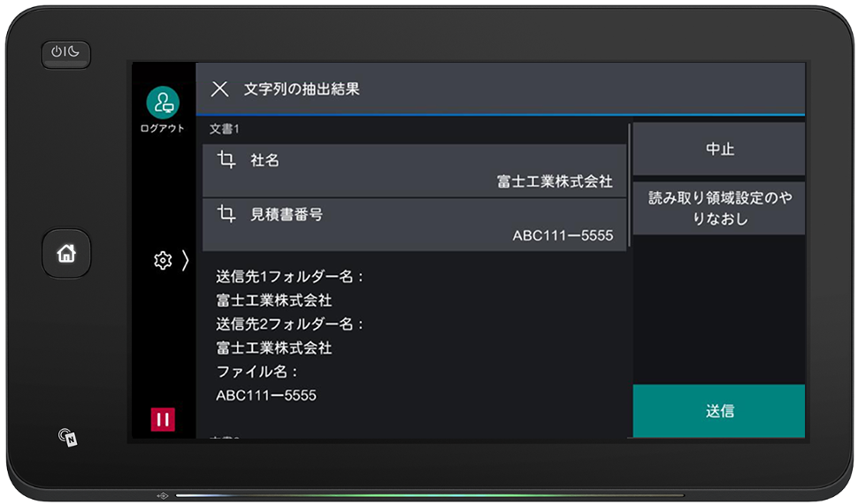Click crop icon beside 見積書番号
Viewport: 858px width, 504px height.
pyautogui.click(x=226, y=213)
